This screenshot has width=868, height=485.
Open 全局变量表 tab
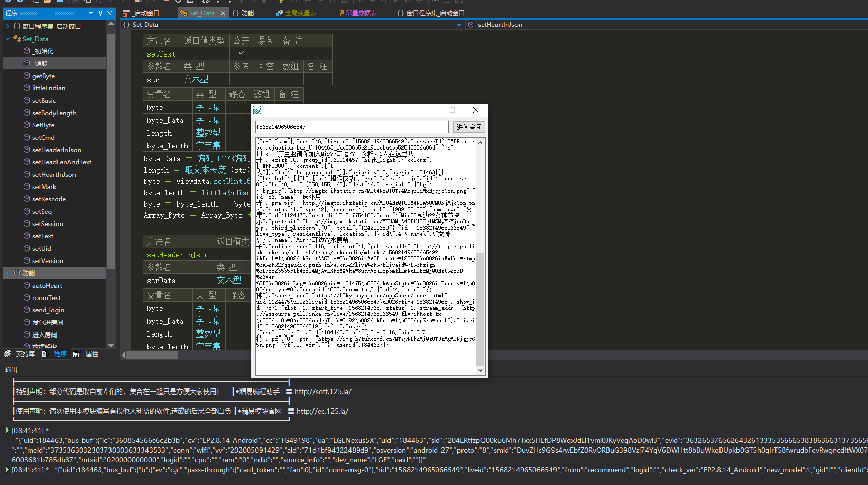[296, 13]
